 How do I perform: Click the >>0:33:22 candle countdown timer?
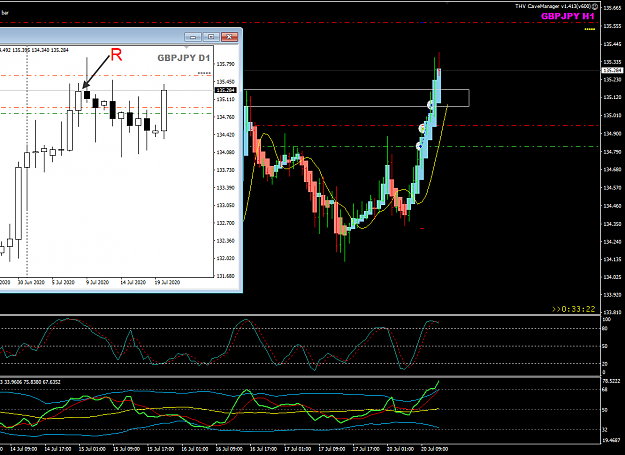(x=574, y=309)
